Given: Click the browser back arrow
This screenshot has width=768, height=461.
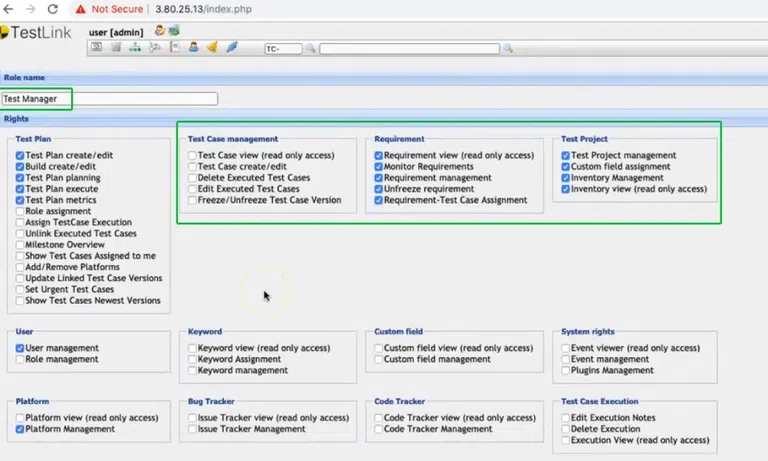Looking at the screenshot, I should click(8, 9).
